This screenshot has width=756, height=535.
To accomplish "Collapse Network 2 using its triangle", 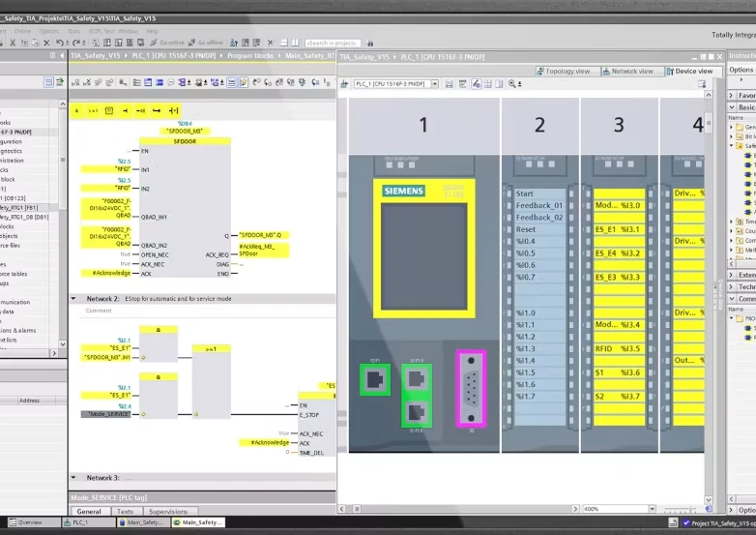I will click(73, 299).
